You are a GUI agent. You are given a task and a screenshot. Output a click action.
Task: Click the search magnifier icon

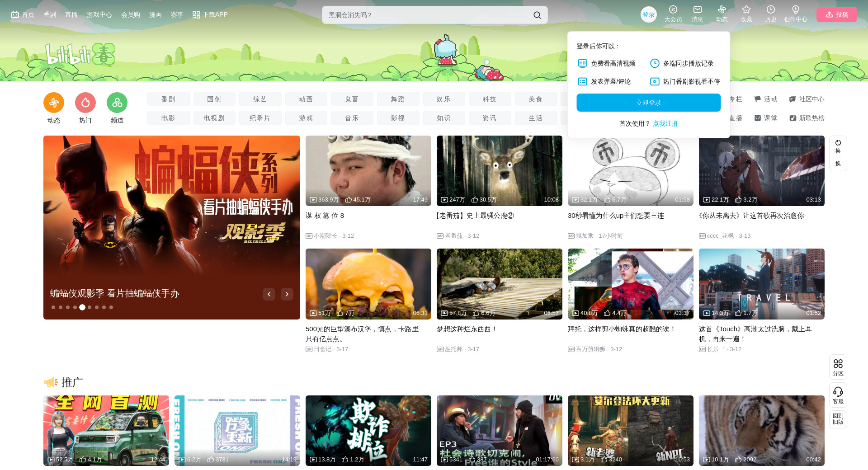pos(537,15)
